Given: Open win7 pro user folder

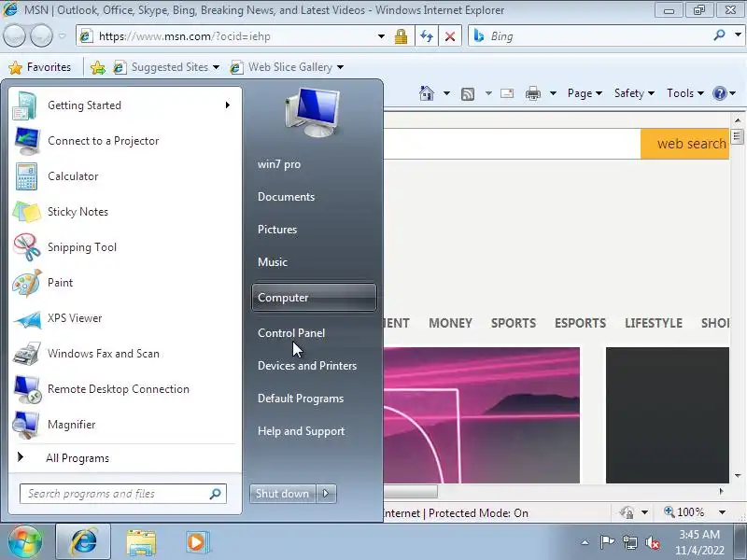Looking at the screenshot, I should (314, 164).
